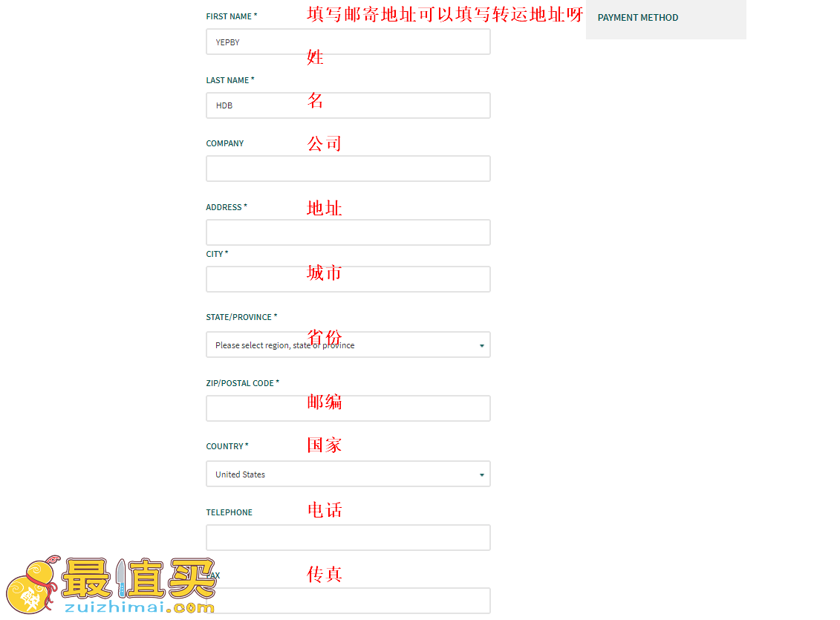
Task: Click the COUNTRY label
Action: tap(227, 446)
